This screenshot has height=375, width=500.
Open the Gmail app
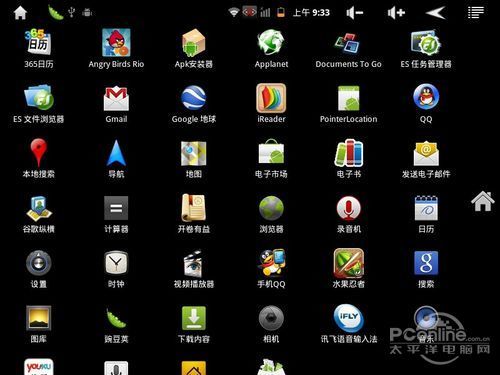pos(116,98)
